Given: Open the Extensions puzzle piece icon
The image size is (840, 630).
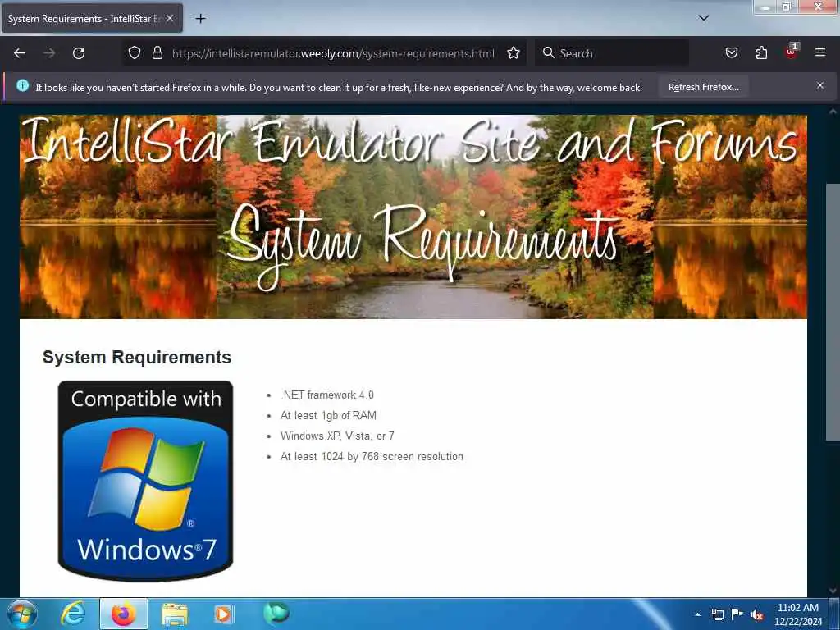Looking at the screenshot, I should [761, 52].
